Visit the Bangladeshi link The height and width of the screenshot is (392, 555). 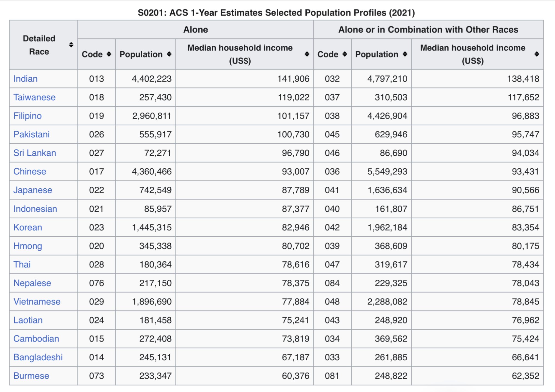[x=38, y=357]
